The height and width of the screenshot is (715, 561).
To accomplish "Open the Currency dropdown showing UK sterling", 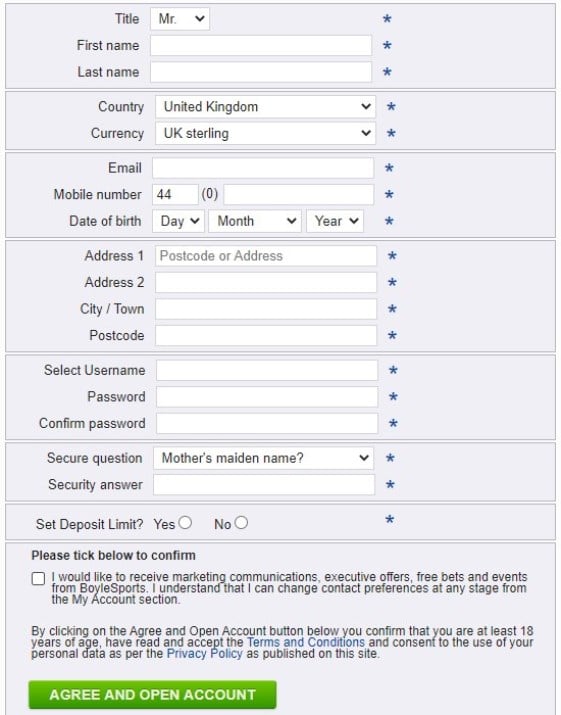I will click(x=265, y=133).
